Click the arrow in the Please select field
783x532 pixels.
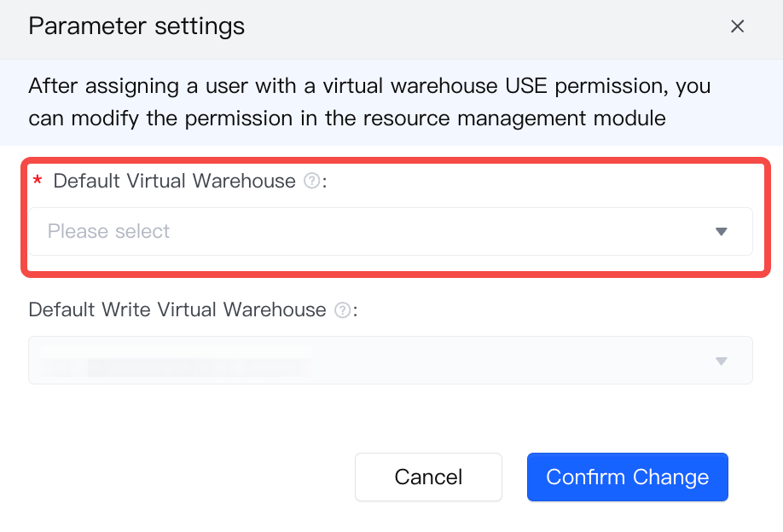(x=721, y=232)
